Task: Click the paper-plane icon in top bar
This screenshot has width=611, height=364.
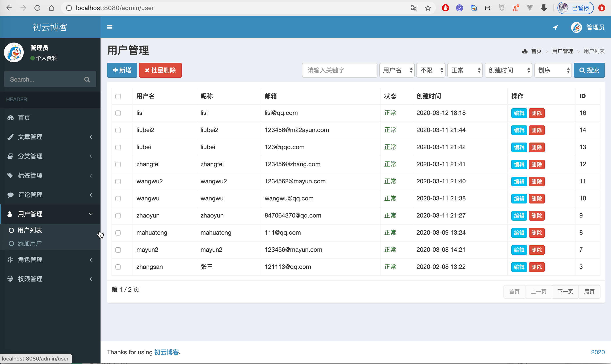Action: [x=555, y=27]
